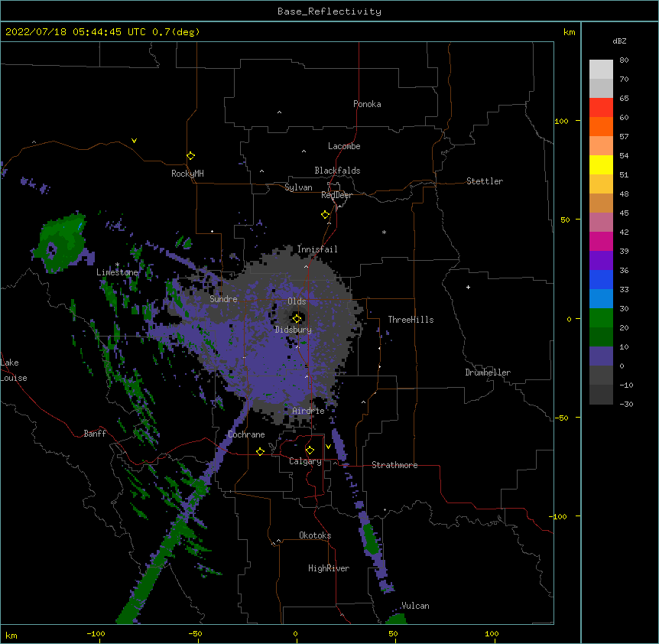Click the green echo cell northwest of Limestone
659x644 pixels.
pyautogui.click(x=61, y=243)
